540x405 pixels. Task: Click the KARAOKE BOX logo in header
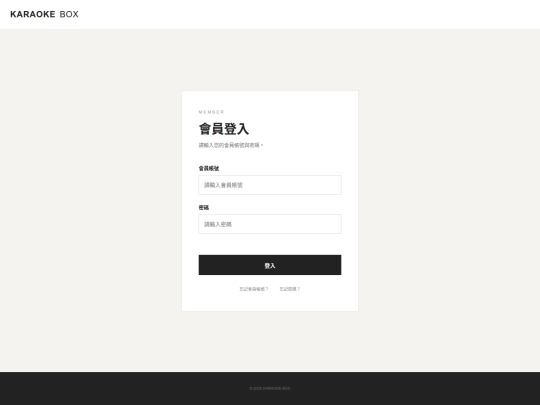(44, 14)
